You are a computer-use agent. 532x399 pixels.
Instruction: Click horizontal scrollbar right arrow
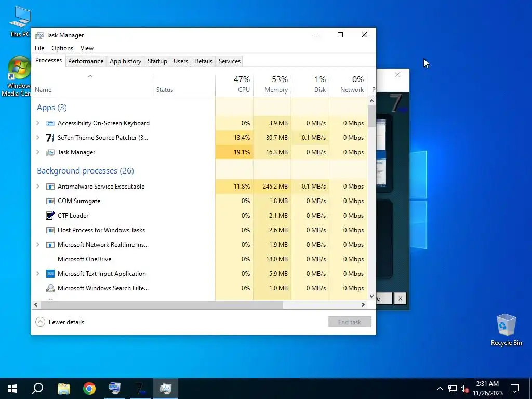[x=363, y=304]
